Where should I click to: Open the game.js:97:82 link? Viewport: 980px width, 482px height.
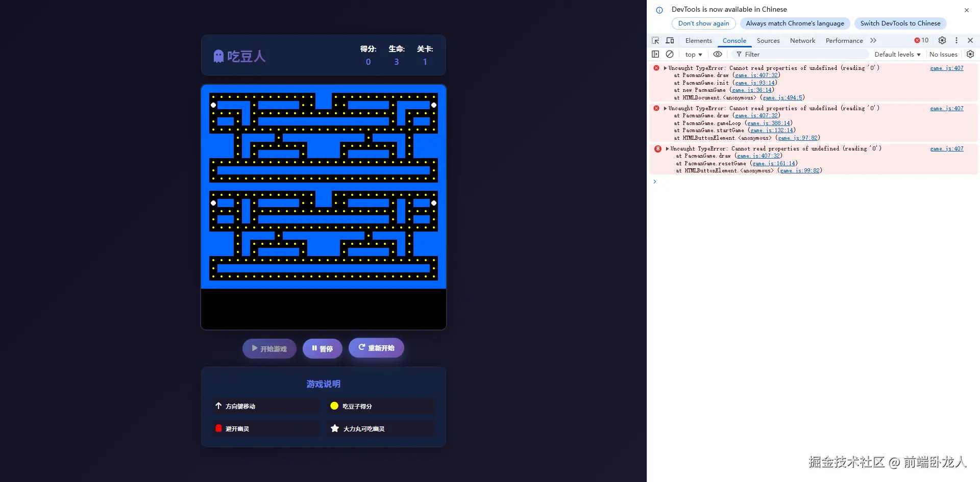click(x=798, y=138)
